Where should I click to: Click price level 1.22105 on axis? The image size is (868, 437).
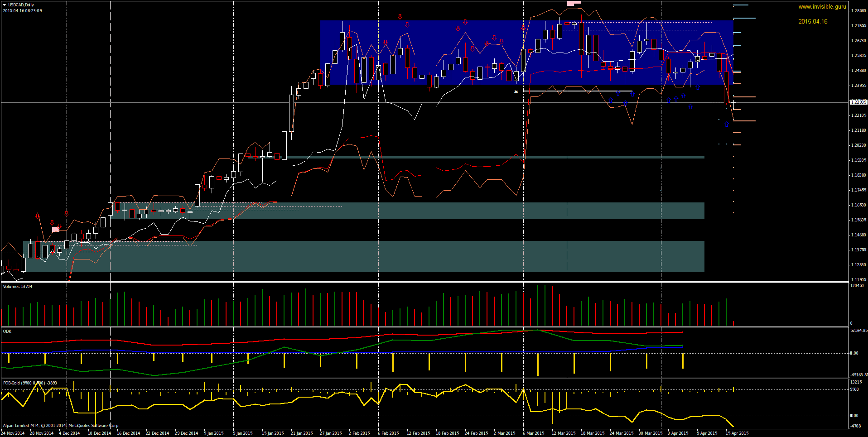coord(858,115)
